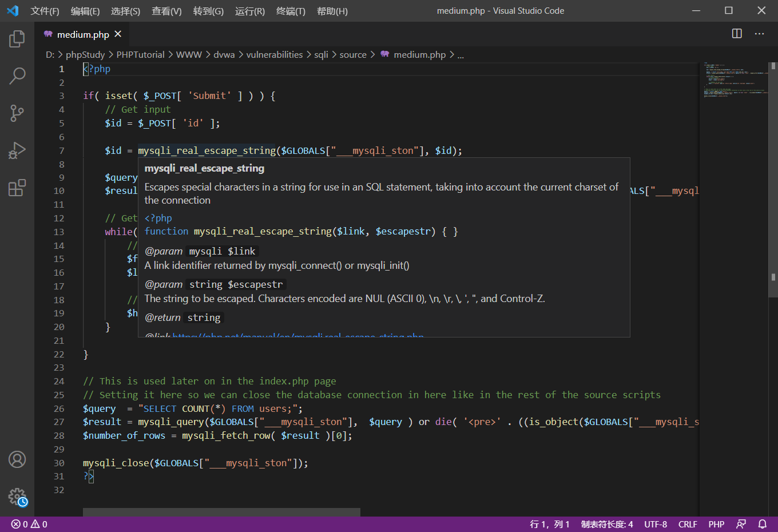Open More Actions ellipsis in editor toolbar
778x532 pixels.
pos(759,34)
